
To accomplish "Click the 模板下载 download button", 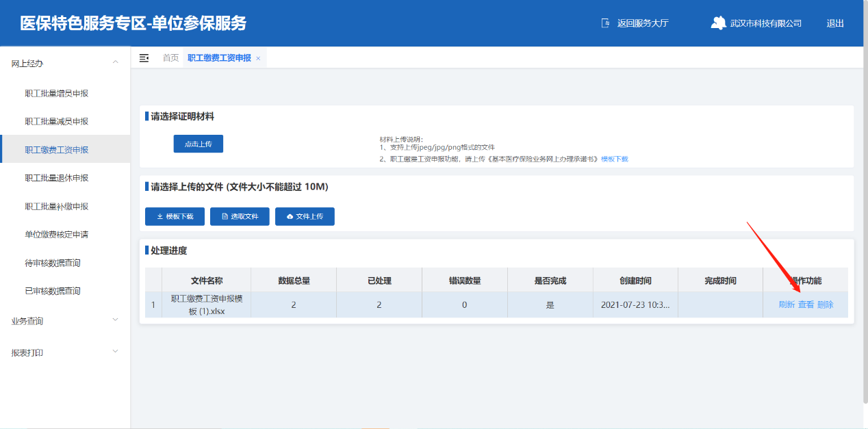I will (175, 216).
